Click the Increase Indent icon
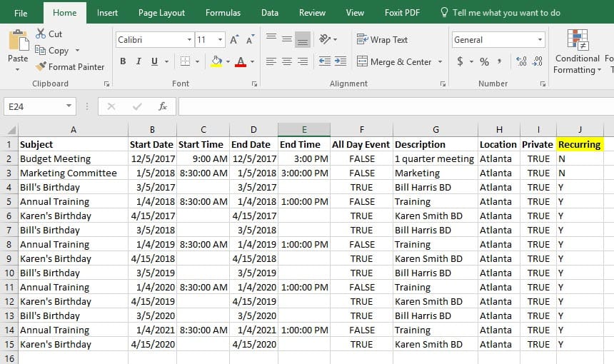This screenshot has height=364, width=614. [343, 62]
